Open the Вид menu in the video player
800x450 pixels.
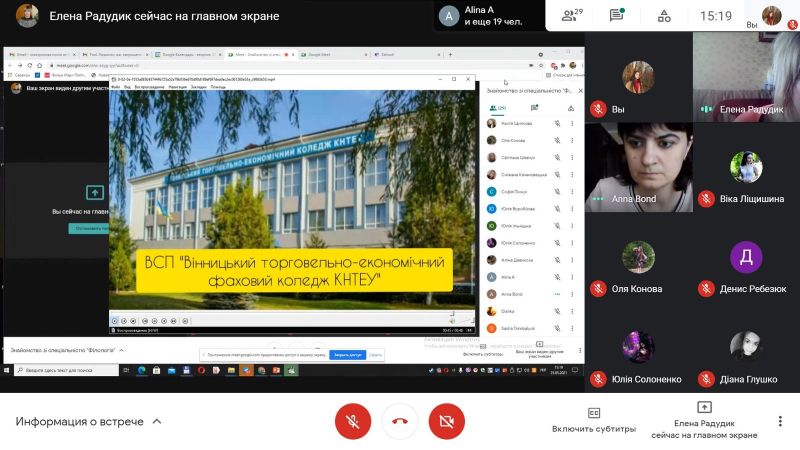pos(128,87)
